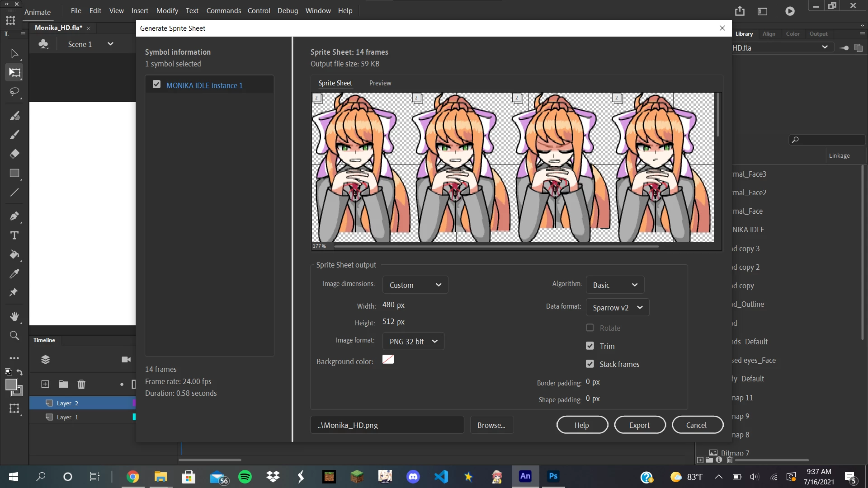Click the Export button
Screen dimensions: 868x488
click(x=639, y=425)
